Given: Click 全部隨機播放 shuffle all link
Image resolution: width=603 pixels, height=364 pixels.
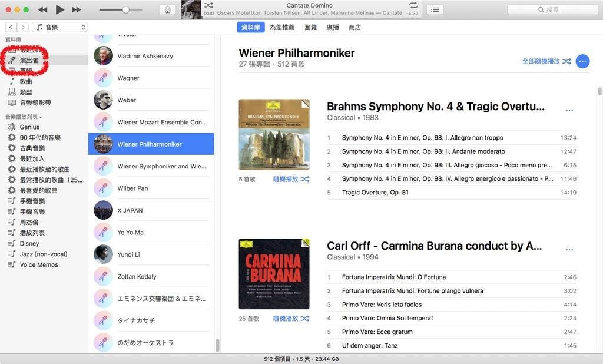Looking at the screenshot, I should tap(546, 61).
